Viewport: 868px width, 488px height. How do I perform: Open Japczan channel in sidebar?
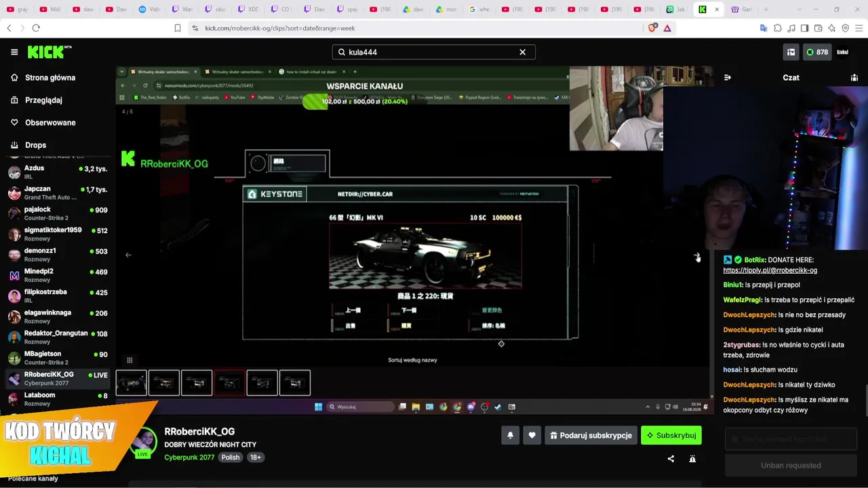[x=58, y=193]
